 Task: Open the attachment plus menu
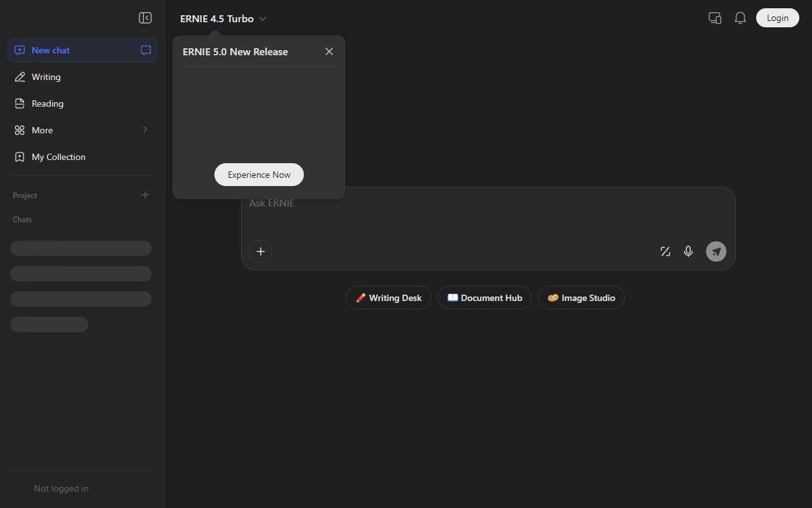pyautogui.click(x=260, y=251)
